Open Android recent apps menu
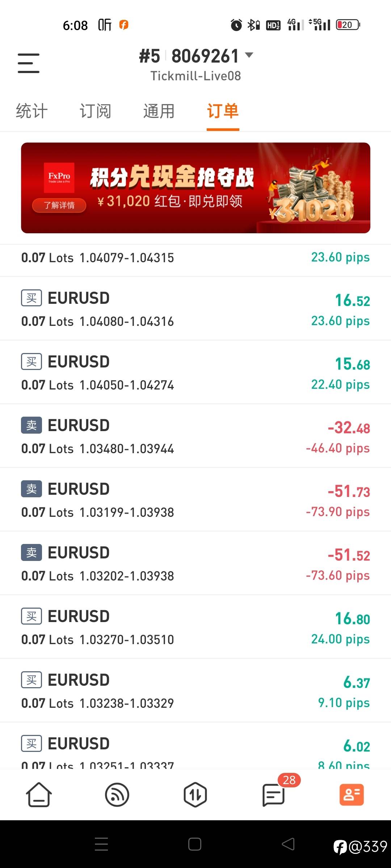The image size is (391, 868). tap(101, 844)
